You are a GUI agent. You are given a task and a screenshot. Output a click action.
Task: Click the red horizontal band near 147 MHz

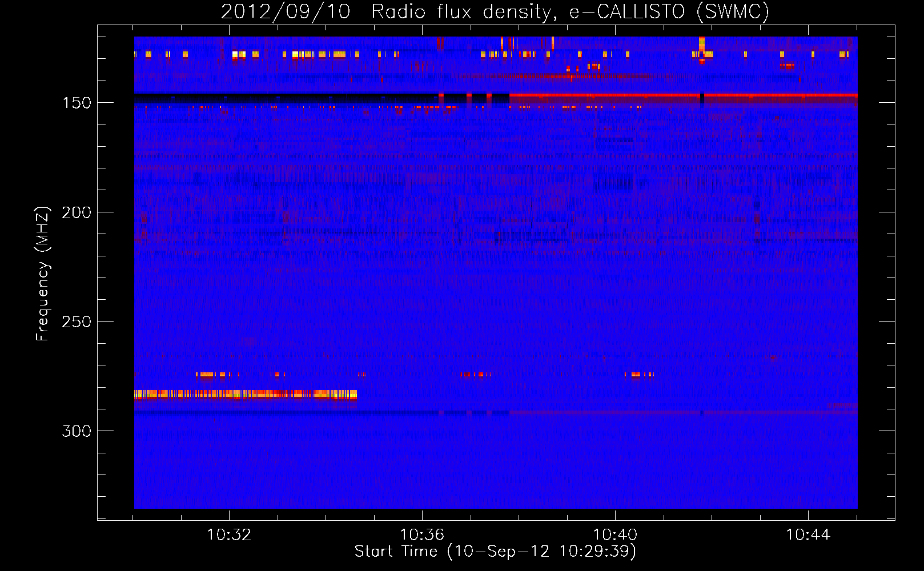pyautogui.click(x=684, y=95)
